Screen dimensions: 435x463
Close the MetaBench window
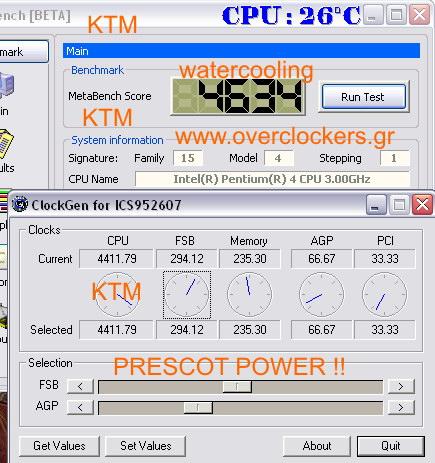pyautogui.click(x=419, y=15)
